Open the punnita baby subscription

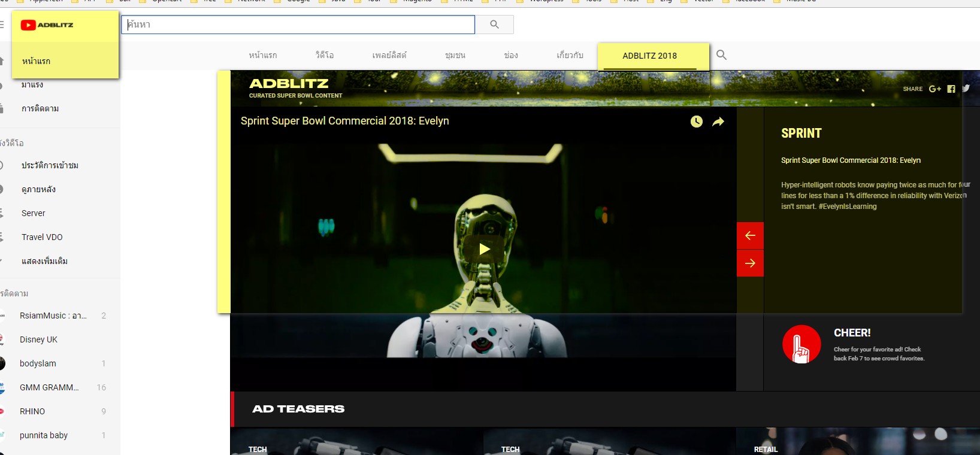click(x=44, y=435)
